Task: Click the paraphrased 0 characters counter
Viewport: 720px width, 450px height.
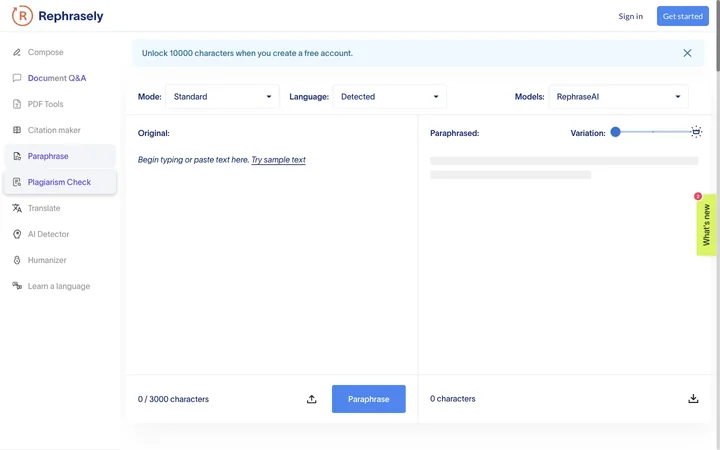Action: [452, 399]
